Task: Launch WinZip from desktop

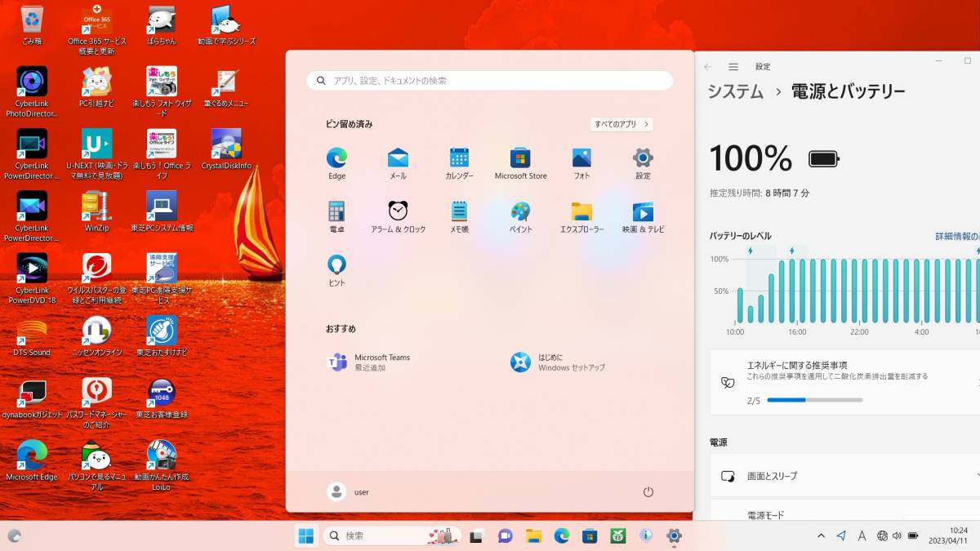Action: (96, 211)
